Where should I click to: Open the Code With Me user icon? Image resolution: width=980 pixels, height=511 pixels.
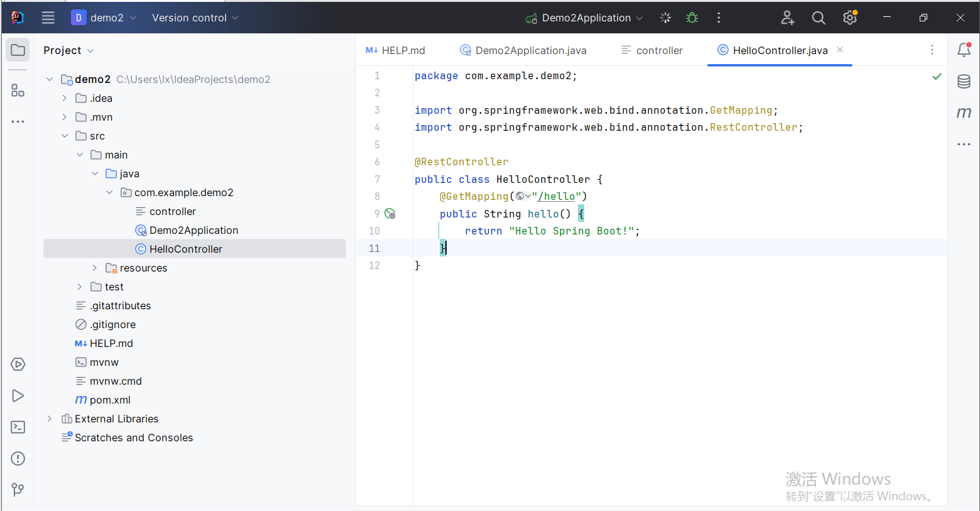click(788, 18)
